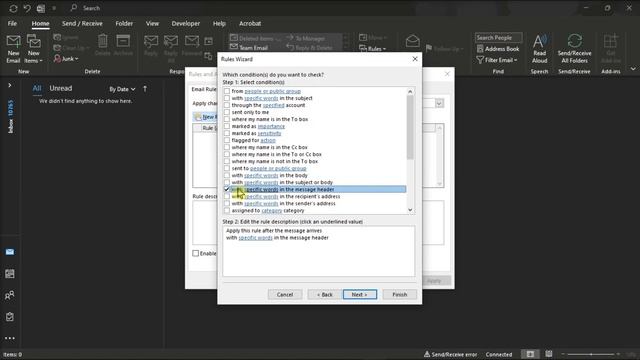The width and height of the screenshot is (640, 360).
Task: Close the Rules Wizard dialog
Action: click(x=415, y=59)
